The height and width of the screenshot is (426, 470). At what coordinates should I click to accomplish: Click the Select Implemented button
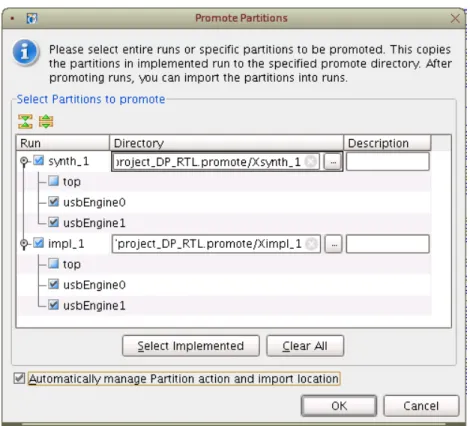click(x=191, y=346)
